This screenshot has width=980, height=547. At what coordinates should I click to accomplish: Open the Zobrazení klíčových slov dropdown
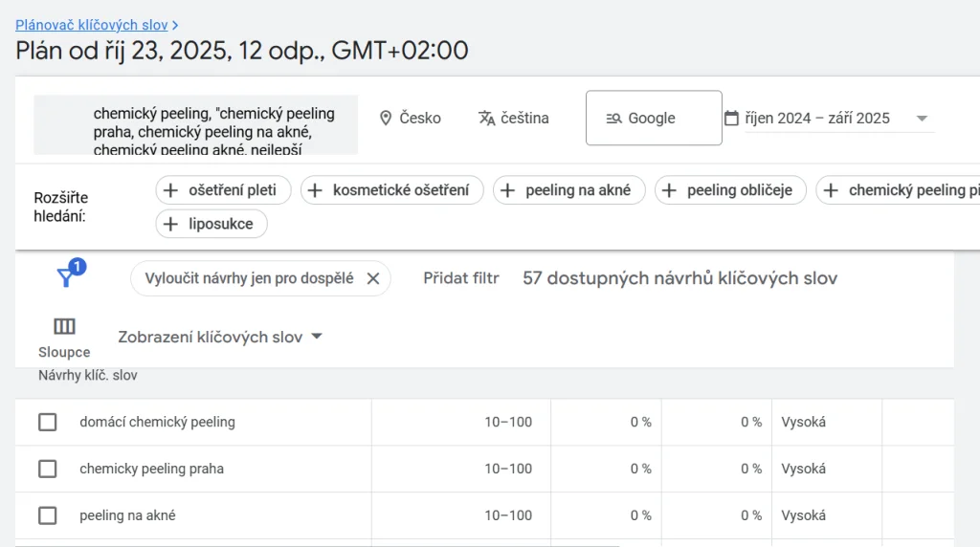220,337
